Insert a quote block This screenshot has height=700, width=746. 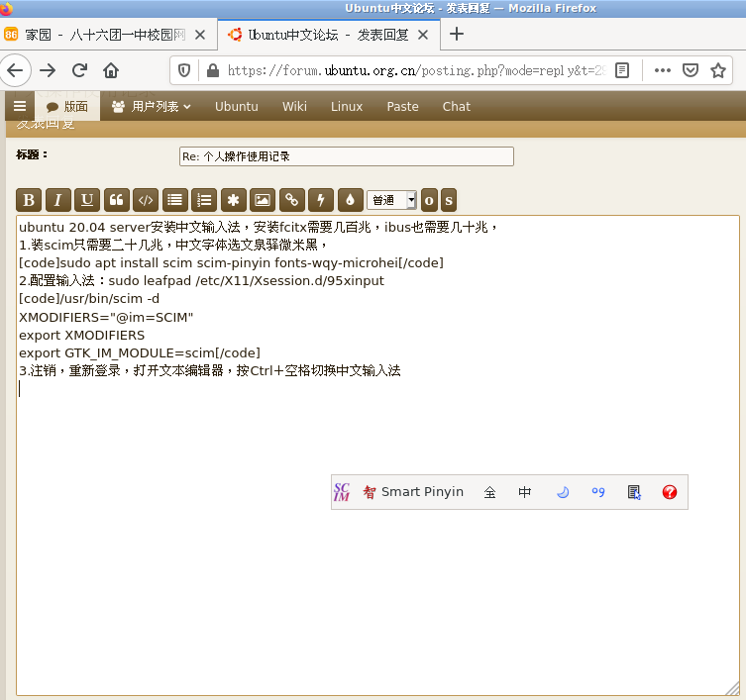pyautogui.click(x=117, y=200)
